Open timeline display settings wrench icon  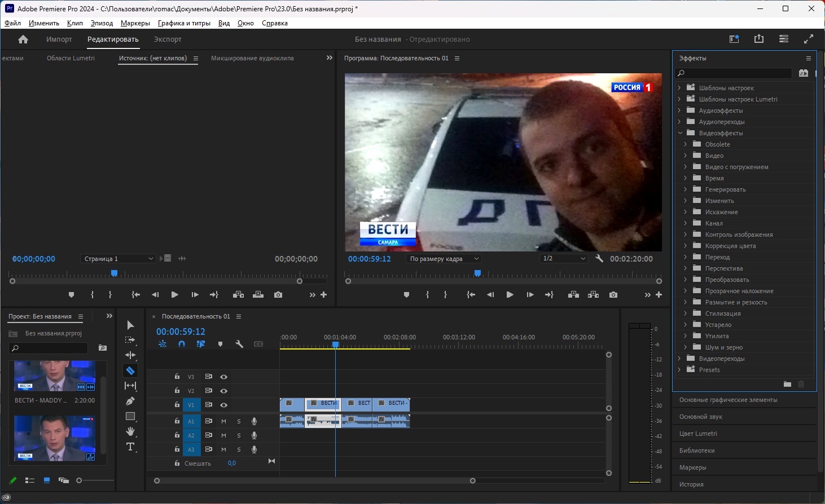[x=239, y=344]
